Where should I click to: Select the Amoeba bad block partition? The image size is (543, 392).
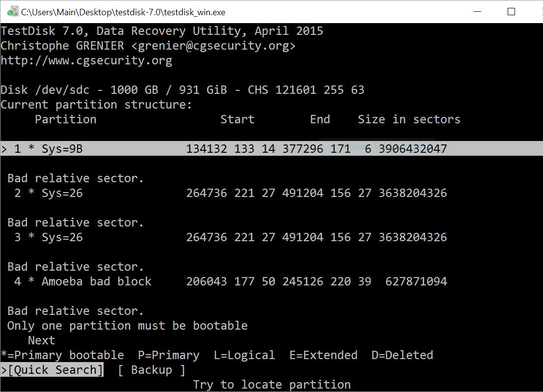230,281
